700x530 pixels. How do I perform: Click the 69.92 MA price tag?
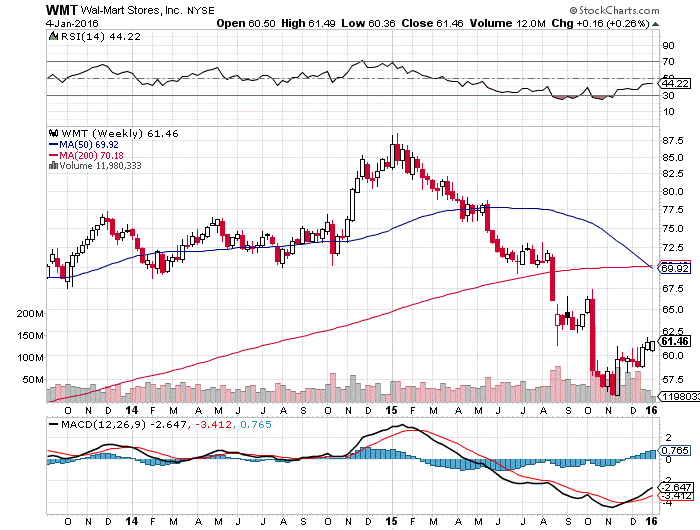tap(675, 268)
